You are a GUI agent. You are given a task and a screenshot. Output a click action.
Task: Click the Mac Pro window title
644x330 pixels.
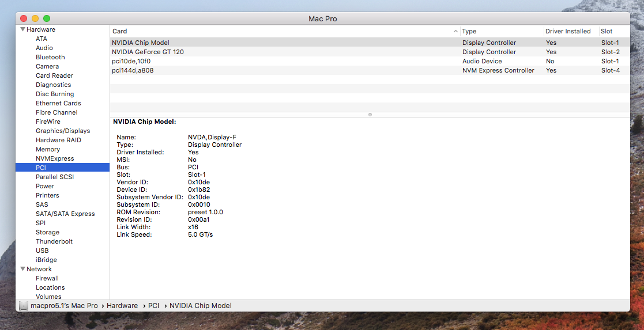tap(323, 19)
